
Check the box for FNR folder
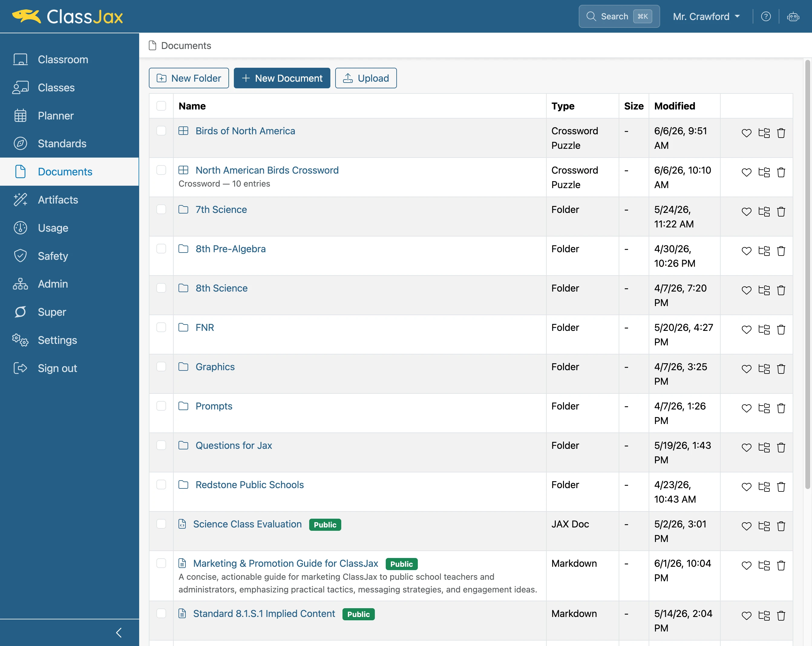161,327
